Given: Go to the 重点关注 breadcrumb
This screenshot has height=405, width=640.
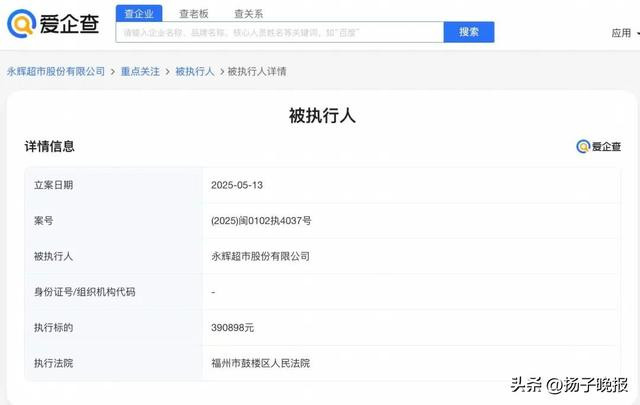Looking at the screenshot, I should coord(140,71).
